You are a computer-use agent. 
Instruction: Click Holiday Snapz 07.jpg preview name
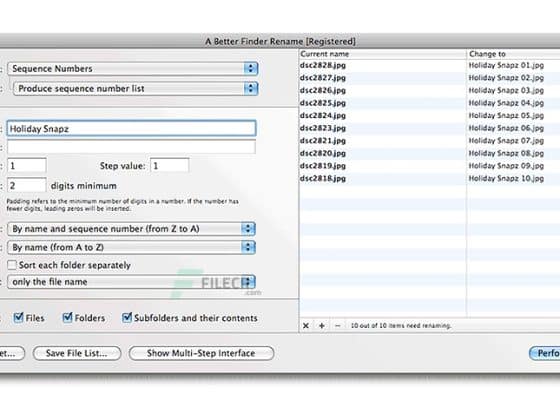[x=506, y=141]
